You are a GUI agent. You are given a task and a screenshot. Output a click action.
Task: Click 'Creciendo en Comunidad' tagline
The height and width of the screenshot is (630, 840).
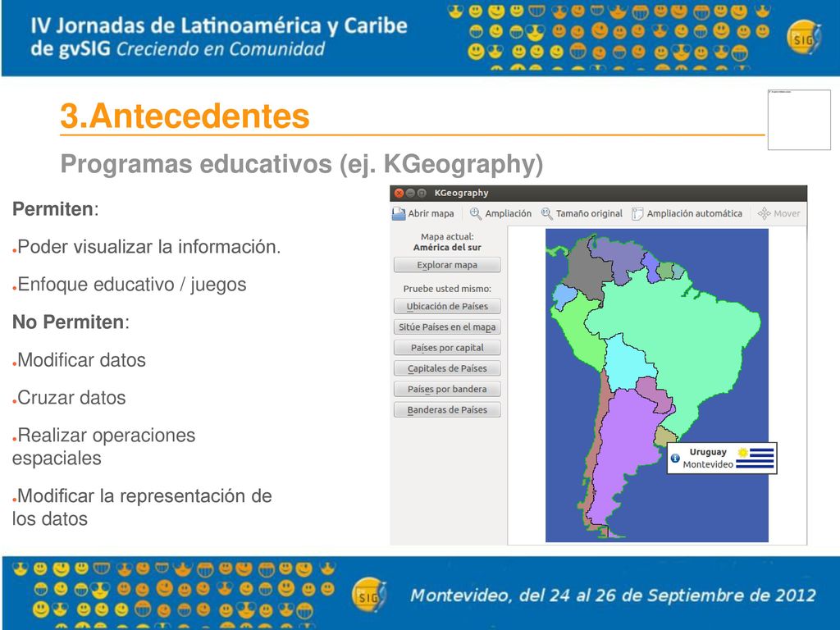[x=221, y=48]
